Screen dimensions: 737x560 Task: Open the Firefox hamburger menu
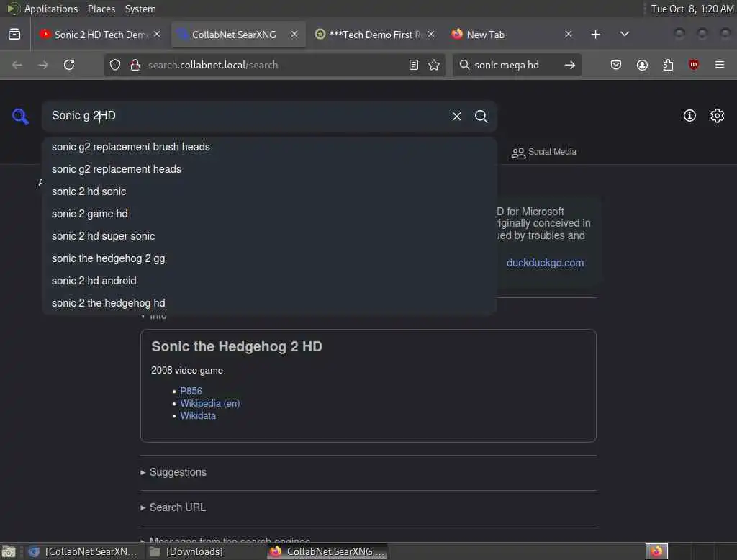(x=720, y=65)
